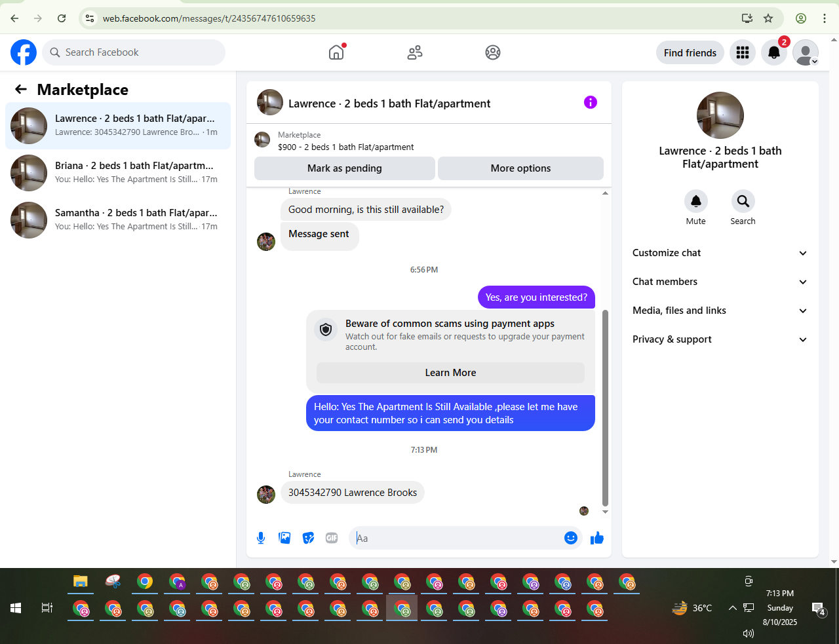
Task: Show hidden tray icons chevron
Action: (x=733, y=608)
